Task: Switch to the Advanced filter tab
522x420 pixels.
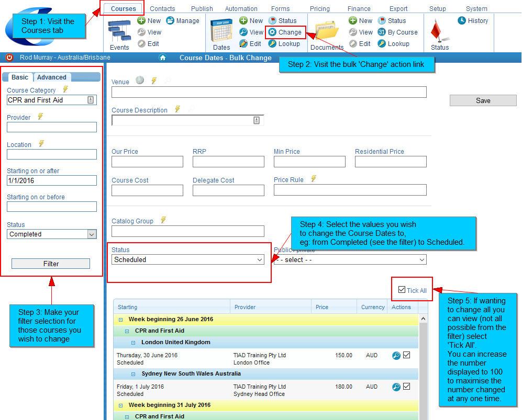Action: pos(52,77)
